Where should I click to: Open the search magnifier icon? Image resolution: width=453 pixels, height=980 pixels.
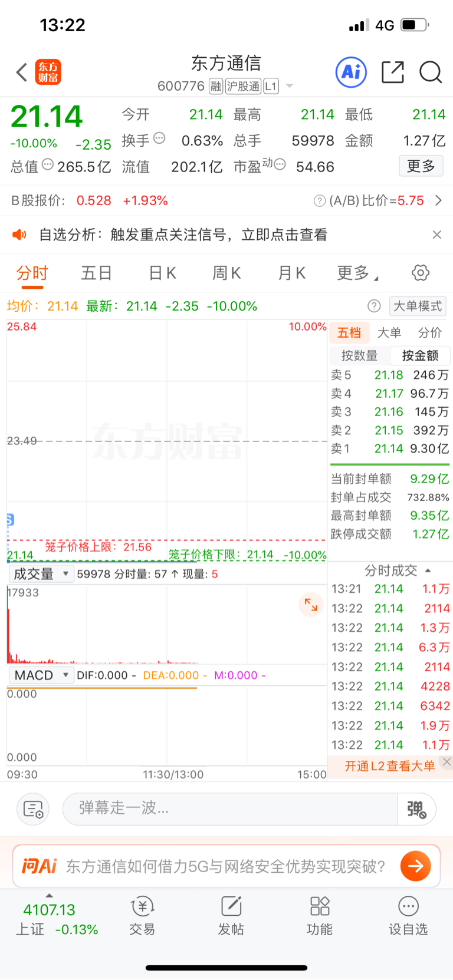click(x=431, y=72)
